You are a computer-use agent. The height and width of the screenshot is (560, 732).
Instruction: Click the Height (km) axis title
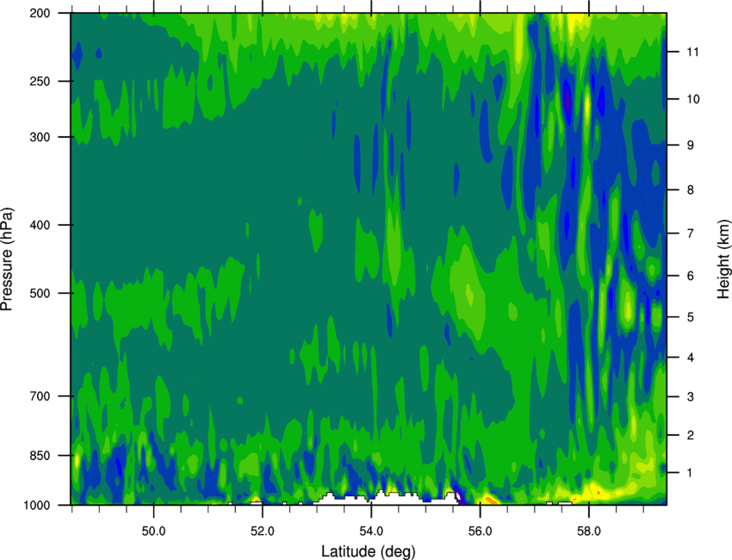(x=723, y=258)
